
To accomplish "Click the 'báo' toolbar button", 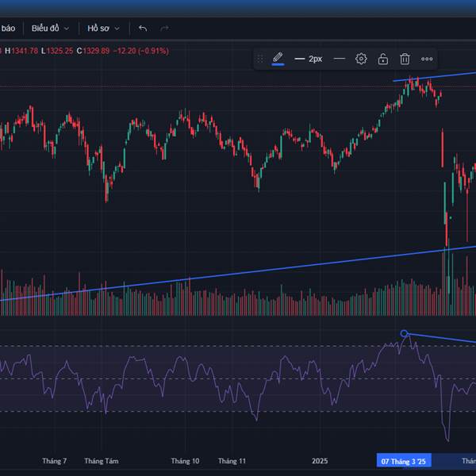I will click(x=8, y=29).
